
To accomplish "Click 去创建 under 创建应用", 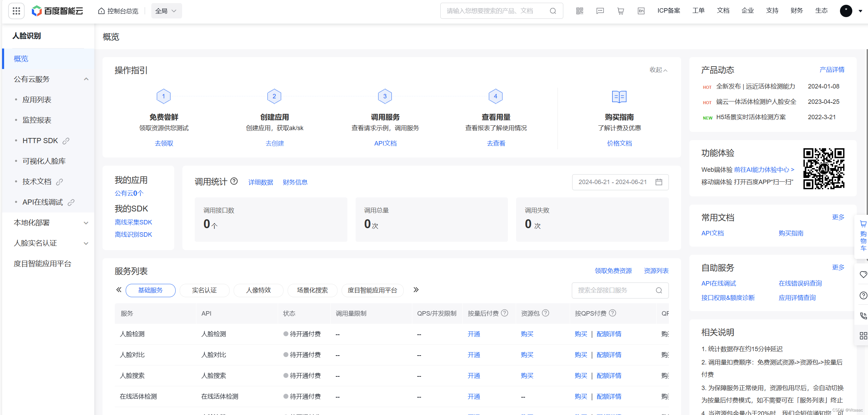I will (275, 143).
